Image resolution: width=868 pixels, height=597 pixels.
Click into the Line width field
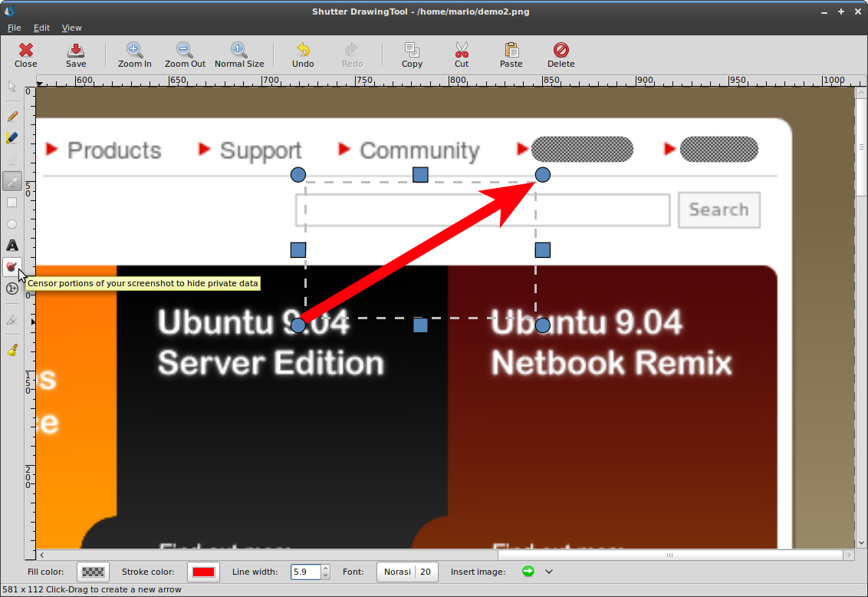pos(306,572)
